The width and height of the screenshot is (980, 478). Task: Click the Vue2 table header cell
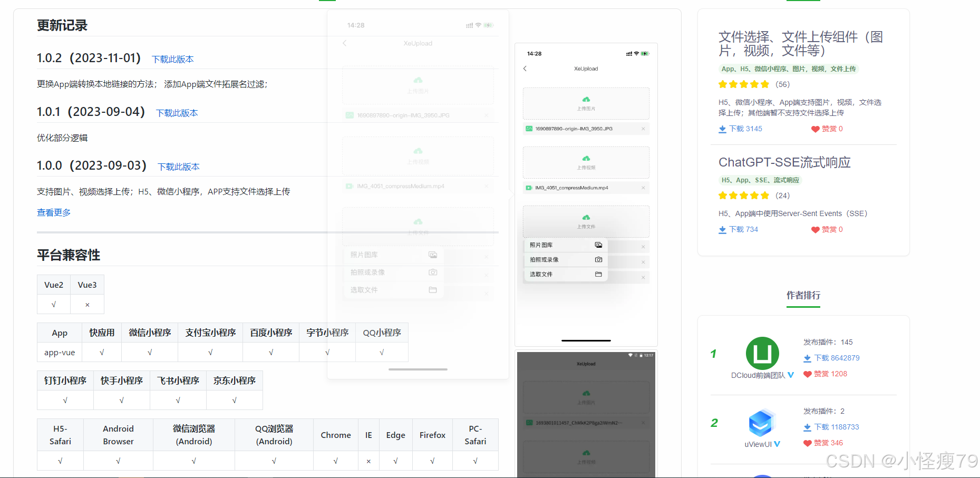pos(54,285)
